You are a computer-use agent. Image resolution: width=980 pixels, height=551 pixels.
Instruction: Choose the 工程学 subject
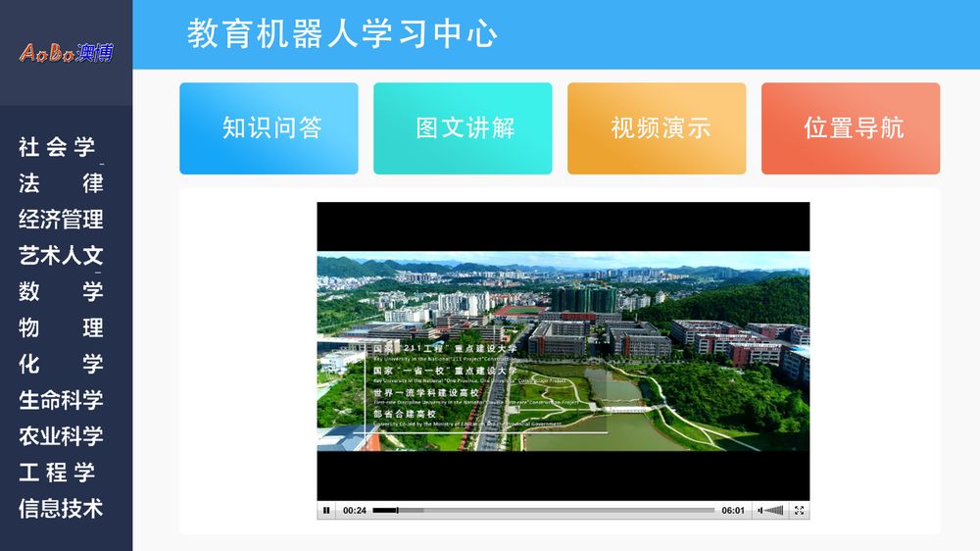[x=59, y=473]
